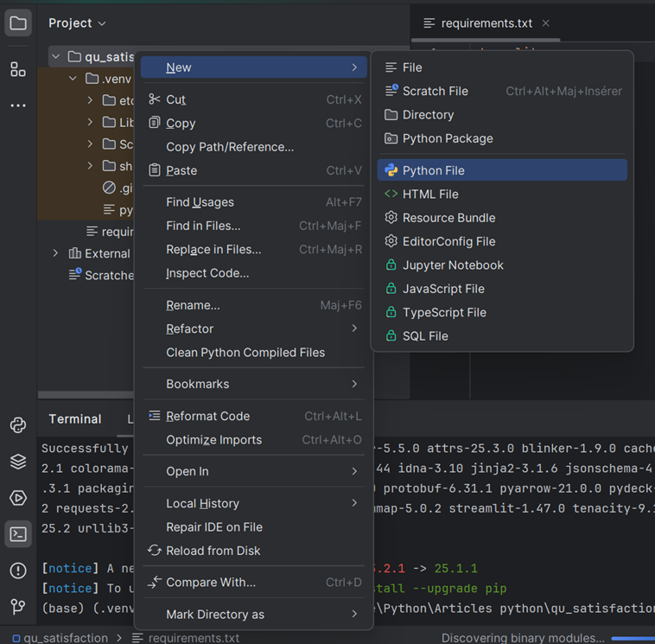Image resolution: width=655 pixels, height=644 pixels.
Task: Open the Project tool window folder icon
Action: coord(18,23)
